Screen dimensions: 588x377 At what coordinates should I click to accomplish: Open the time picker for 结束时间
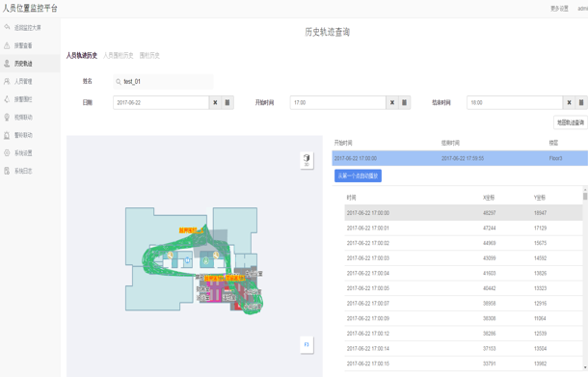(x=581, y=102)
